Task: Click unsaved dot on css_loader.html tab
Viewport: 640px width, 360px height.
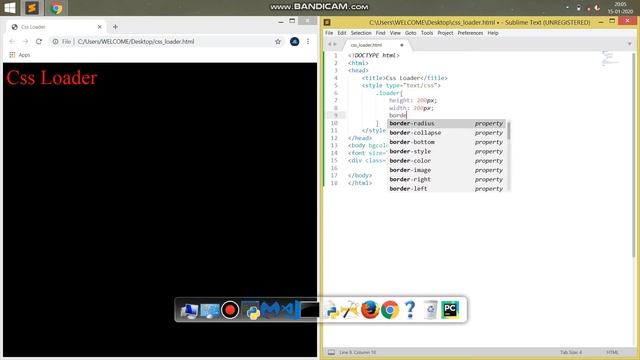Action: (402, 45)
